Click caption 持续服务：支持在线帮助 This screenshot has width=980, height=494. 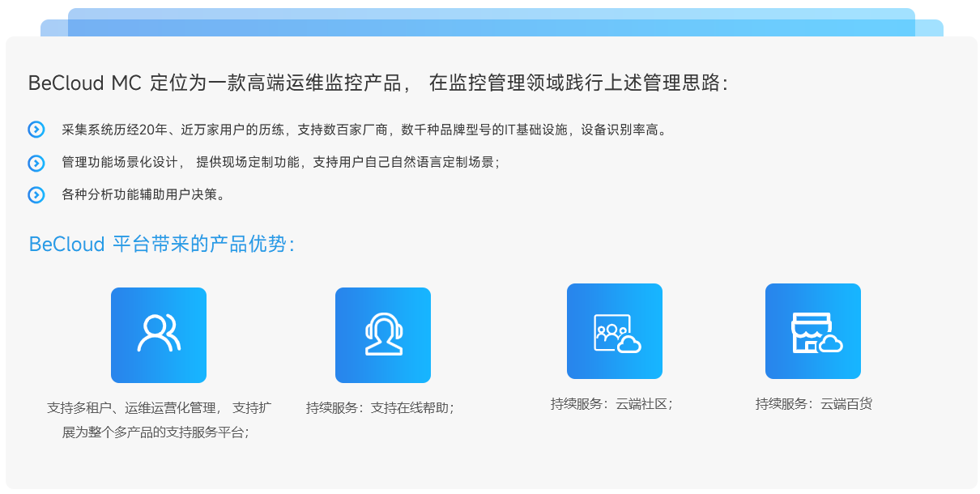[x=380, y=407]
